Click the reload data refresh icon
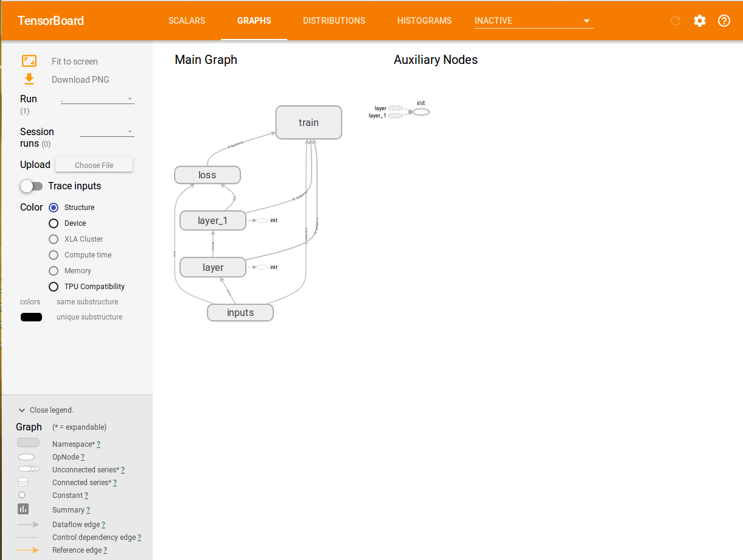This screenshot has width=743, height=560. tap(675, 21)
